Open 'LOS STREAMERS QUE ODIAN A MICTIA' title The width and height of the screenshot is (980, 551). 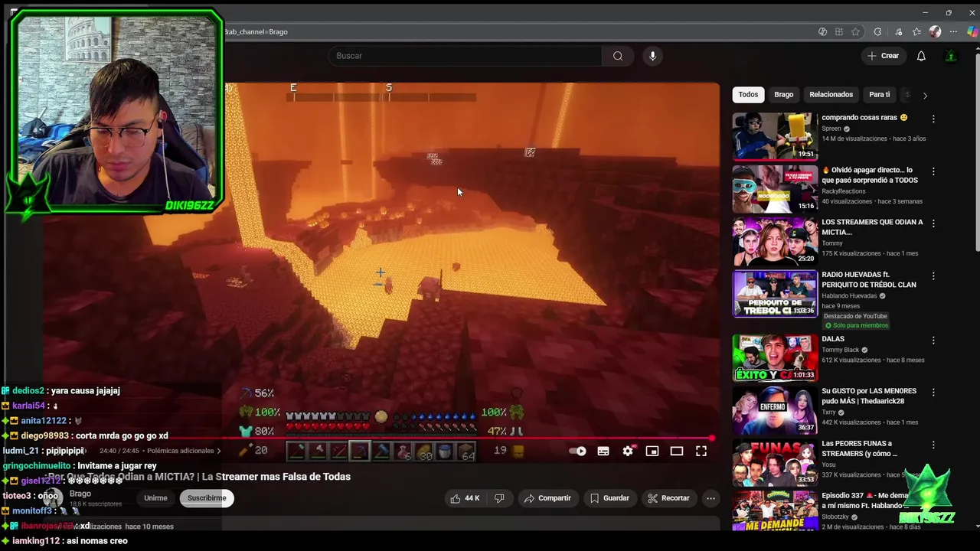[x=872, y=227]
